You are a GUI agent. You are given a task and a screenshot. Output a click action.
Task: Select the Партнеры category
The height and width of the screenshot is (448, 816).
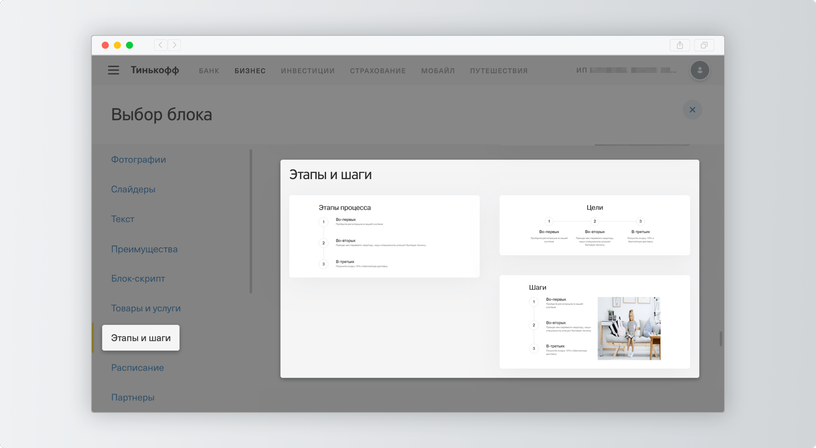(x=133, y=398)
